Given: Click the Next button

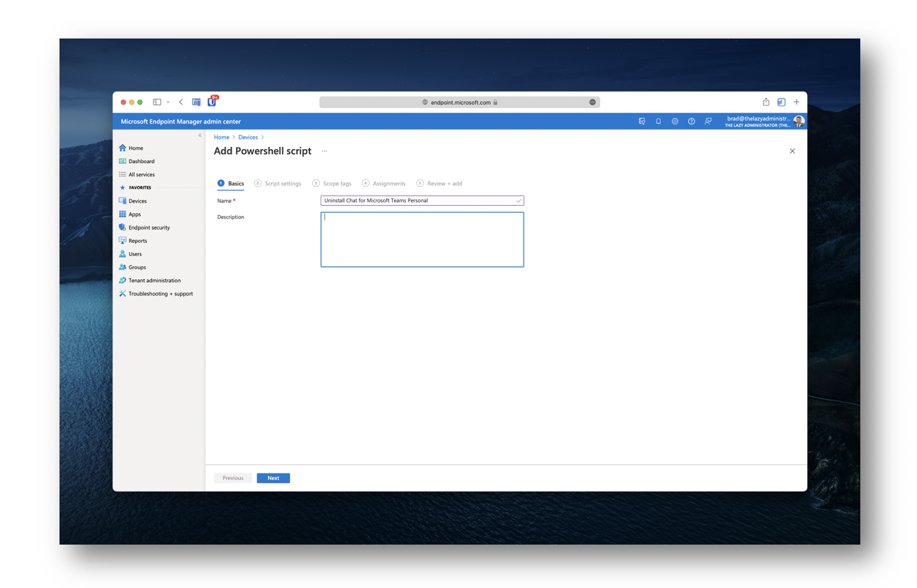Looking at the screenshot, I should (x=273, y=478).
